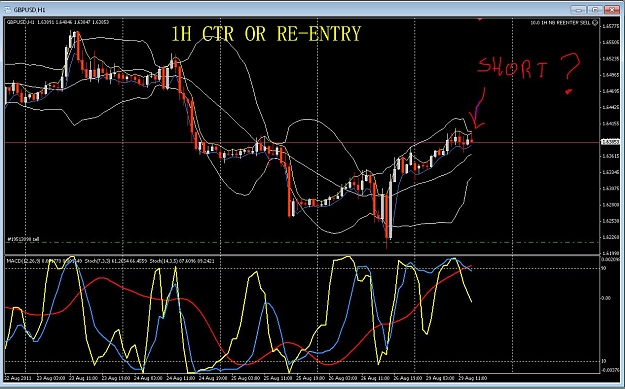Click the '29 Aug 03:00' time axis label
Viewport: 625px width, 389px height.
[x=440, y=378]
